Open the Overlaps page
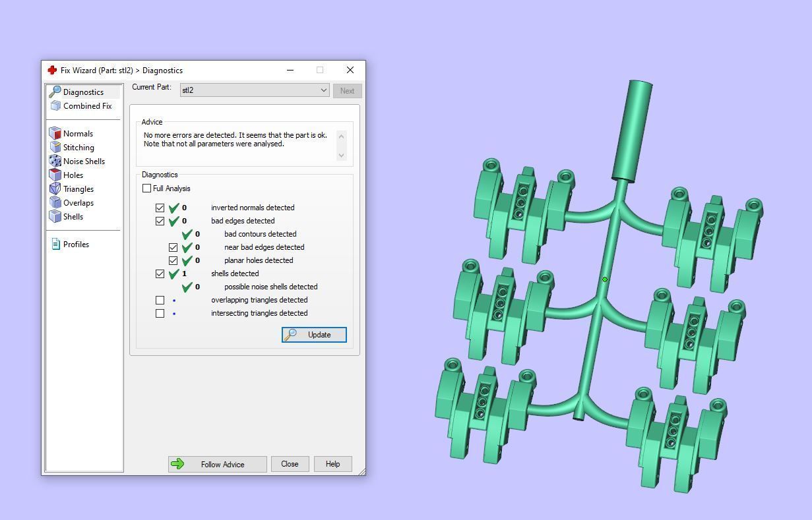This screenshot has width=812, height=520. [78, 203]
